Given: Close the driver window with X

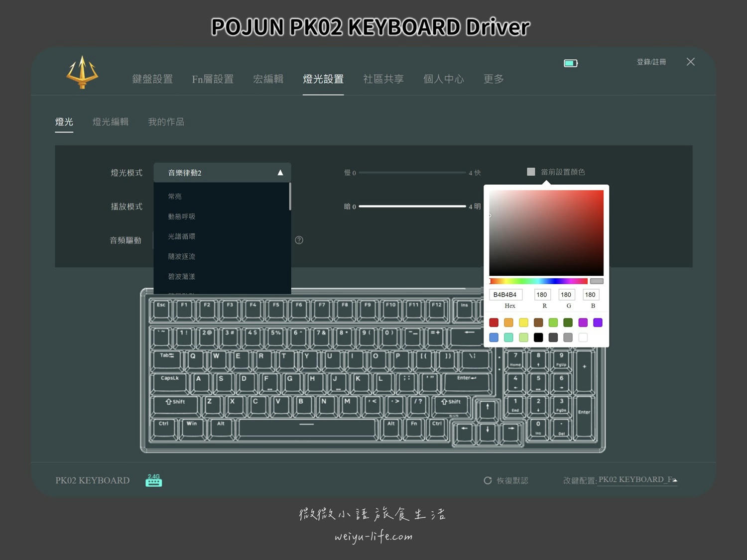Looking at the screenshot, I should [x=690, y=62].
